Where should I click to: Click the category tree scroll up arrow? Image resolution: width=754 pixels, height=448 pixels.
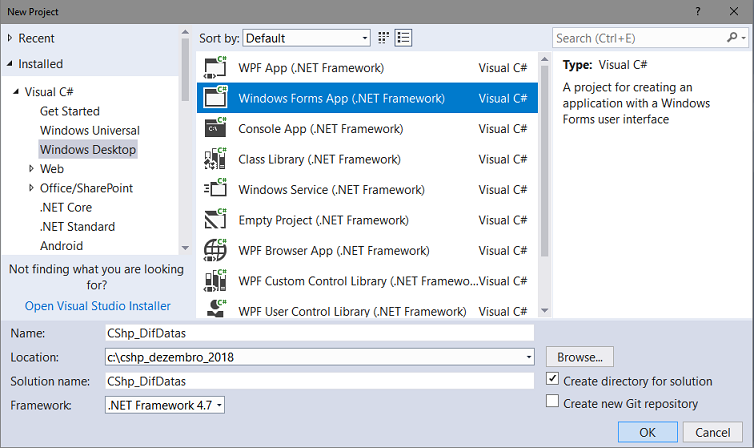(185, 32)
